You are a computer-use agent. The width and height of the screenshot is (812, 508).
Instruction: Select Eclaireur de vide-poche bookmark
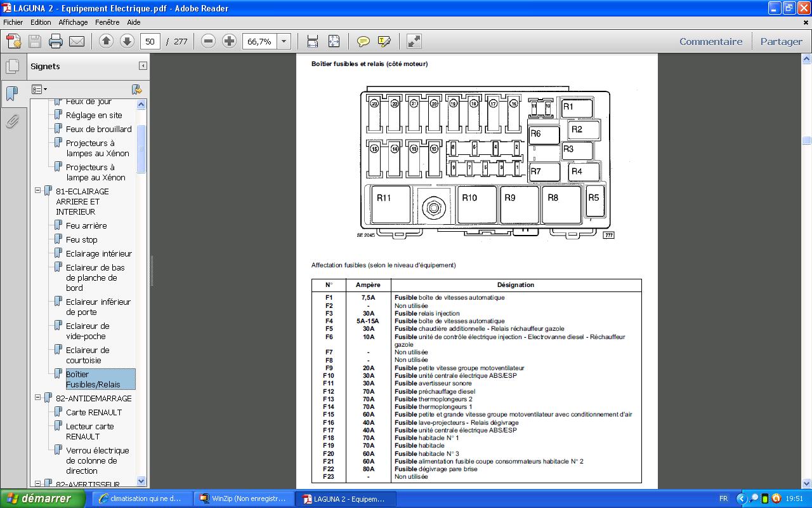coord(88,331)
